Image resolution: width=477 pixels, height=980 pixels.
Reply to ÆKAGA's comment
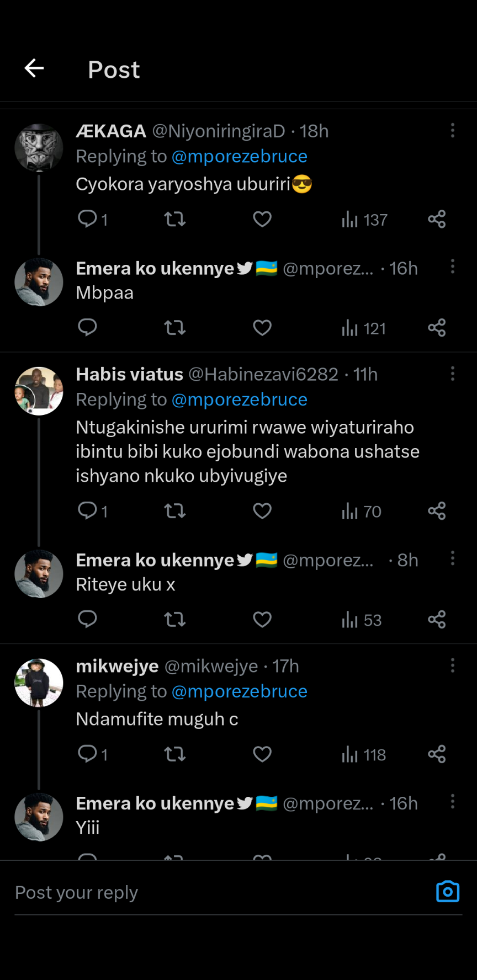point(87,219)
